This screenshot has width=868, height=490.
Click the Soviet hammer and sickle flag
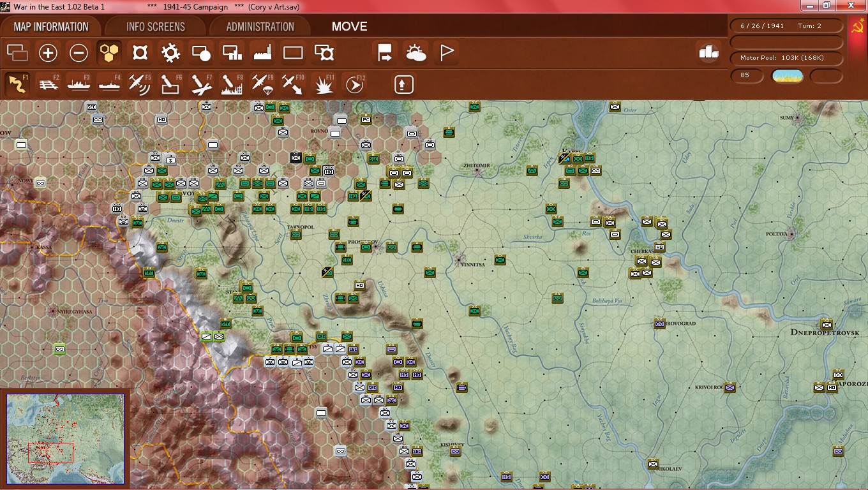(857, 27)
